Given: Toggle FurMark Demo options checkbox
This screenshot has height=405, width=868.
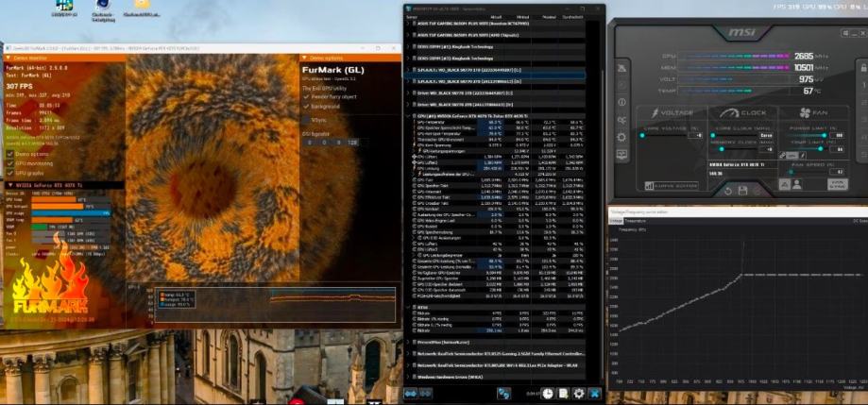Looking at the screenshot, I should click(10, 155).
